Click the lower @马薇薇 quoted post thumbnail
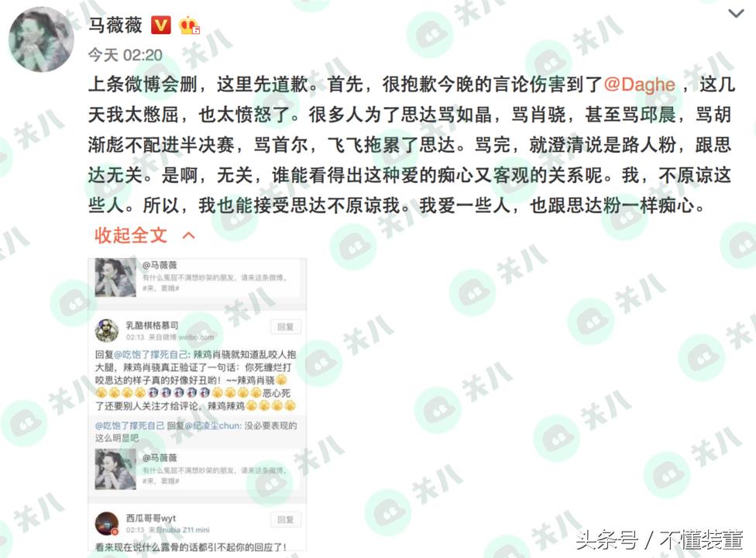This screenshot has width=756, height=558. pos(115,469)
